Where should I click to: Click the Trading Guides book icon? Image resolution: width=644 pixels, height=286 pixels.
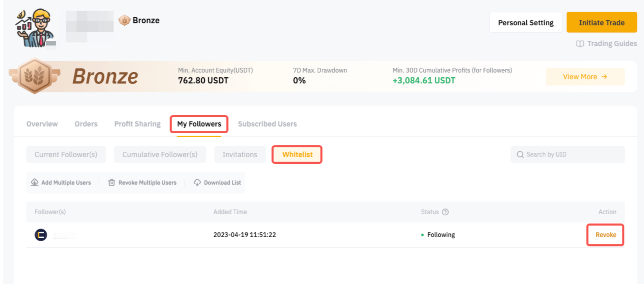click(580, 44)
